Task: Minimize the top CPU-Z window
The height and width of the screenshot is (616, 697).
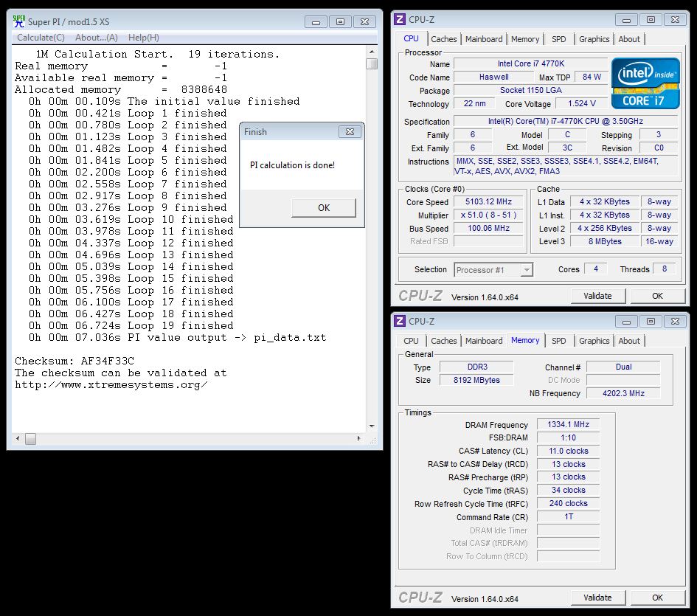Action: pos(626,20)
